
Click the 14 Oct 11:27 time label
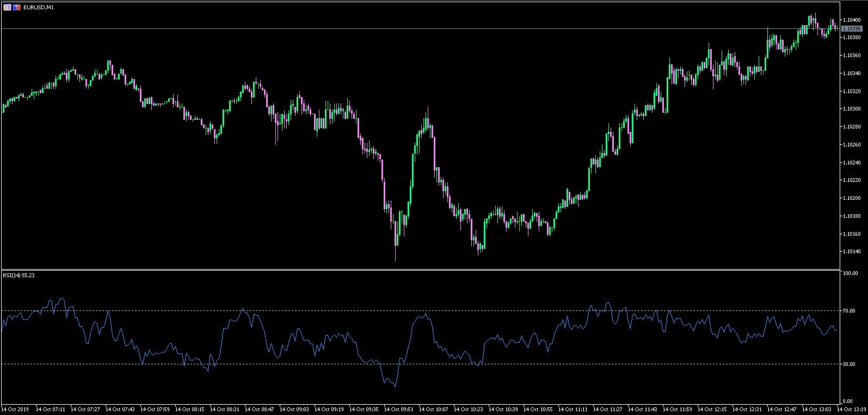[608, 409]
